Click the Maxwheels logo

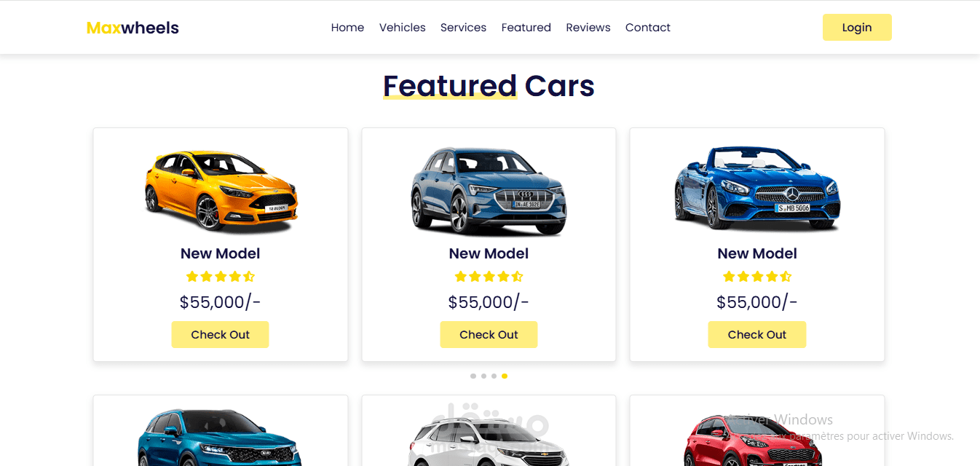click(x=133, y=28)
